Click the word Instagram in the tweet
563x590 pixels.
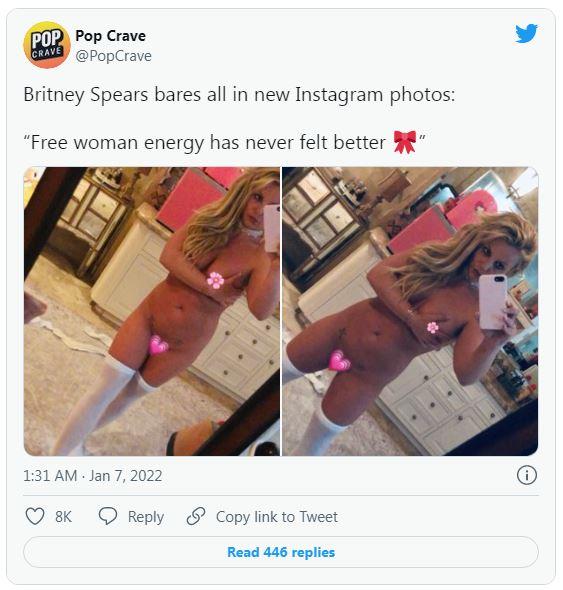click(339, 95)
